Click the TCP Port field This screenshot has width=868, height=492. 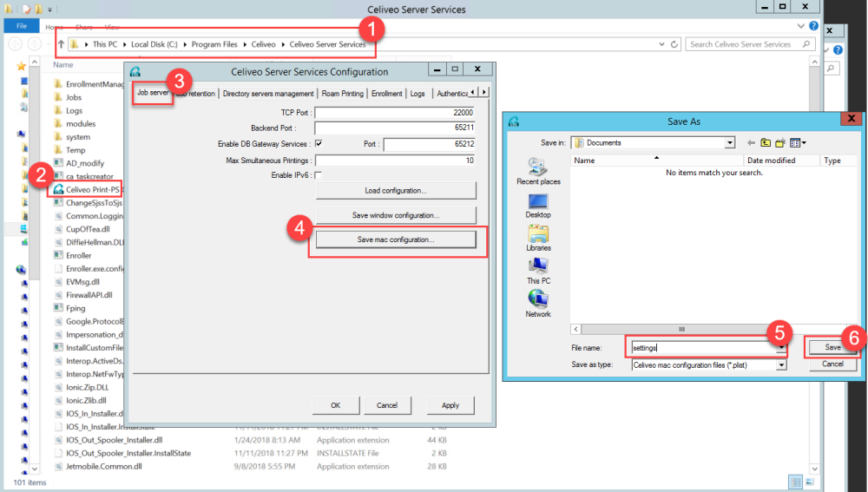pos(395,112)
